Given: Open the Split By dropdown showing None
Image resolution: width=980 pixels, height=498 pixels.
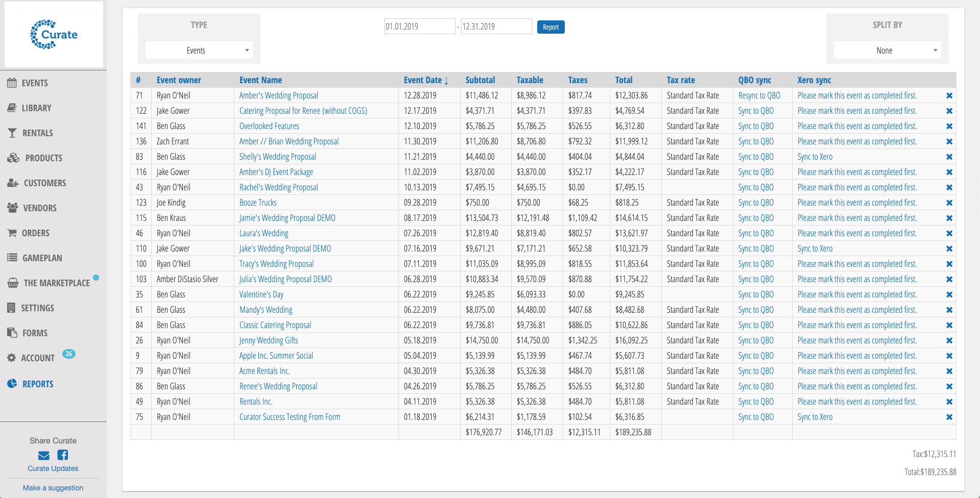Looking at the screenshot, I should click(887, 50).
